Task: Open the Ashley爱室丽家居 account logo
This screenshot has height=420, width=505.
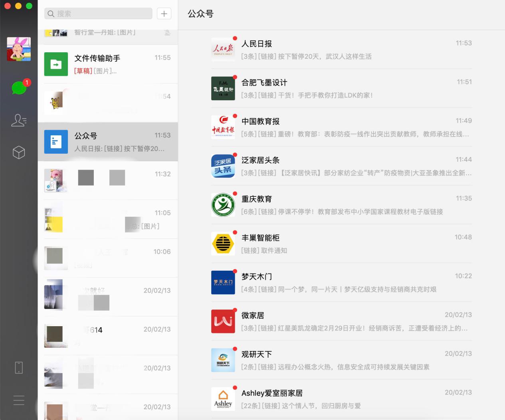Action: coord(223,399)
